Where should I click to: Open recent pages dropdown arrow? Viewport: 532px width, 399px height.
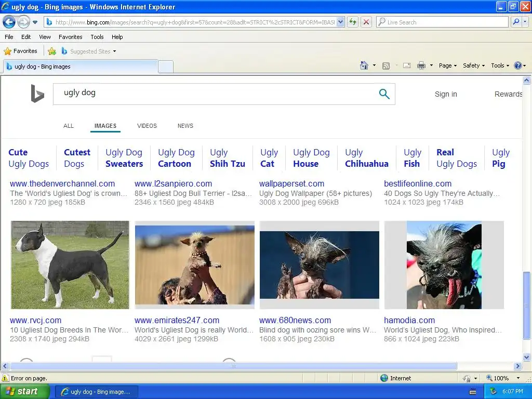35,22
